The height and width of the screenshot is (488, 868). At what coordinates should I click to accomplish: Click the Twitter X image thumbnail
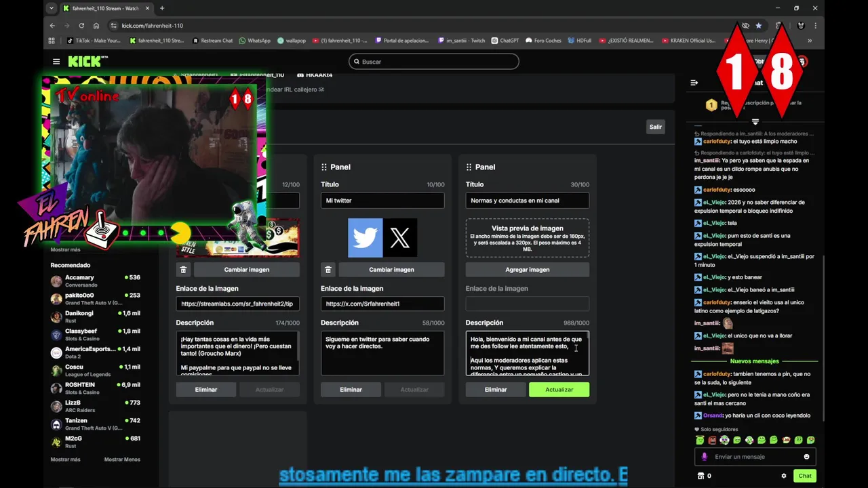click(x=382, y=238)
